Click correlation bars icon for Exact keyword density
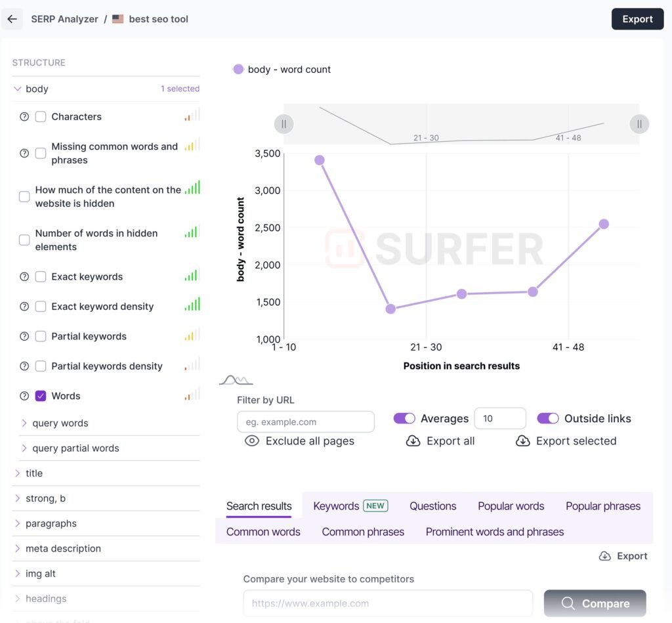This screenshot has width=672, height=623. click(x=192, y=304)
